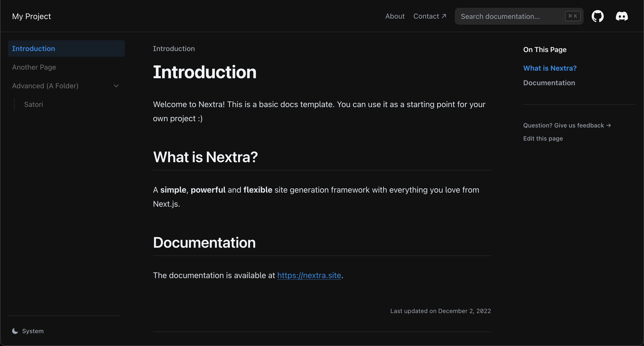
Task: Open the https://nextra.site hyperlink
Action: 309,275
